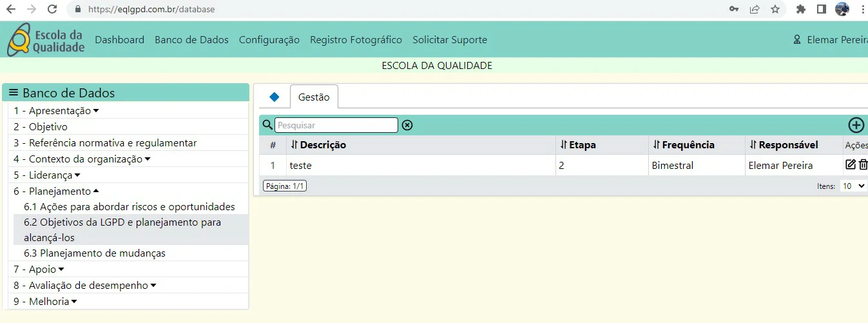
Task: Click the blue diamond tab icon
Action: [274, 97]
